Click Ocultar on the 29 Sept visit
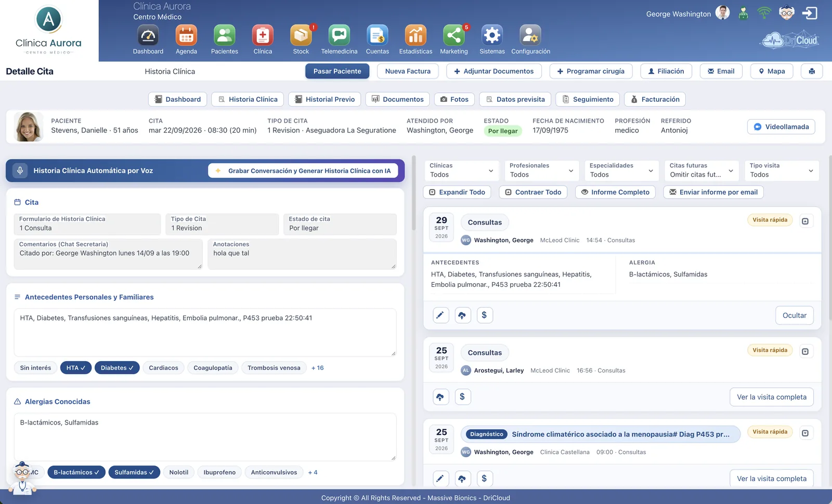Viewport: 832px width, 504px height. [795, 315]
